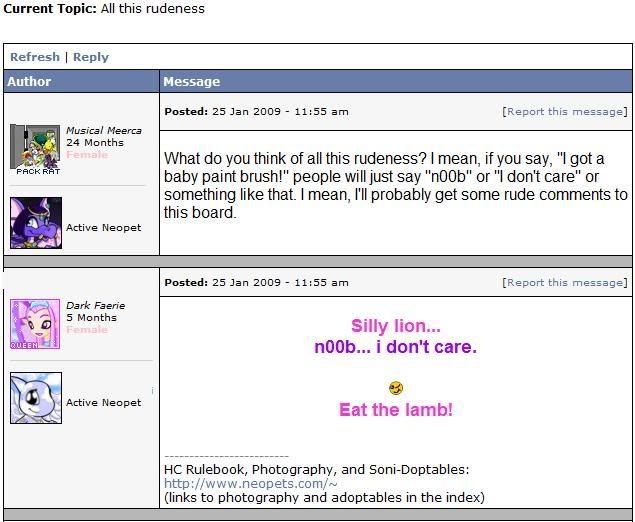Click 'n00b... i don't care.' text
635x522 pixels.
396,347
